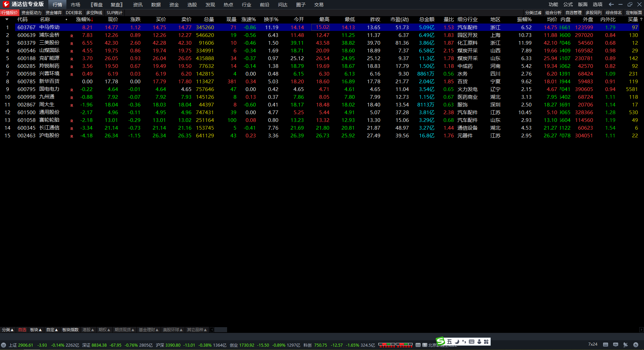
Task: Open the 公式 menu at top right
Action: point(568,4)
